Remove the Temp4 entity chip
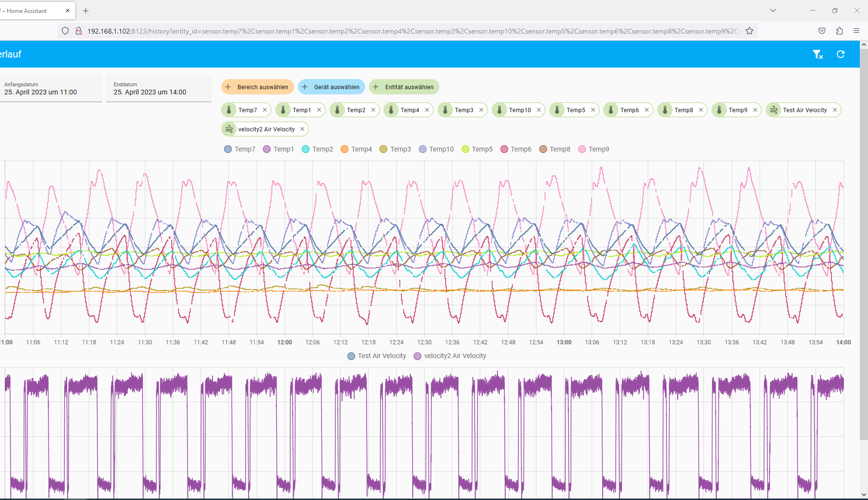868x500 pixels. tap(427, 110)
